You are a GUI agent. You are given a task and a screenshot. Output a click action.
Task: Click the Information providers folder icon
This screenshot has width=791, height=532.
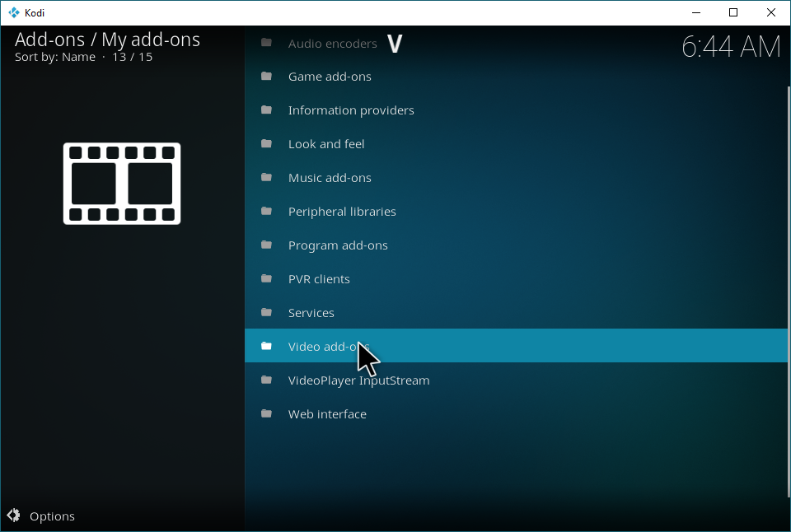tap(266, 110)
